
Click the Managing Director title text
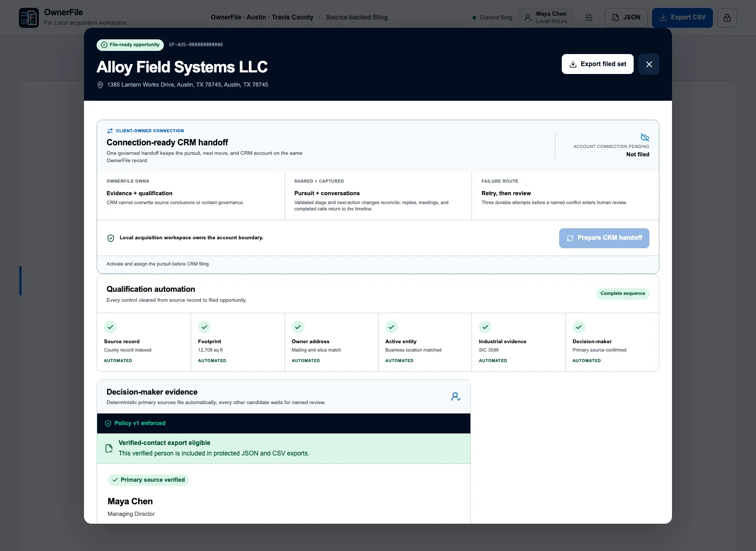(131, 514)
